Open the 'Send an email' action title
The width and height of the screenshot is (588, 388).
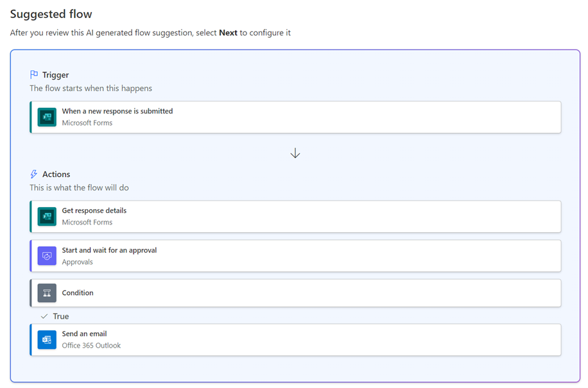pyautogui.click(x=84, y=334)
